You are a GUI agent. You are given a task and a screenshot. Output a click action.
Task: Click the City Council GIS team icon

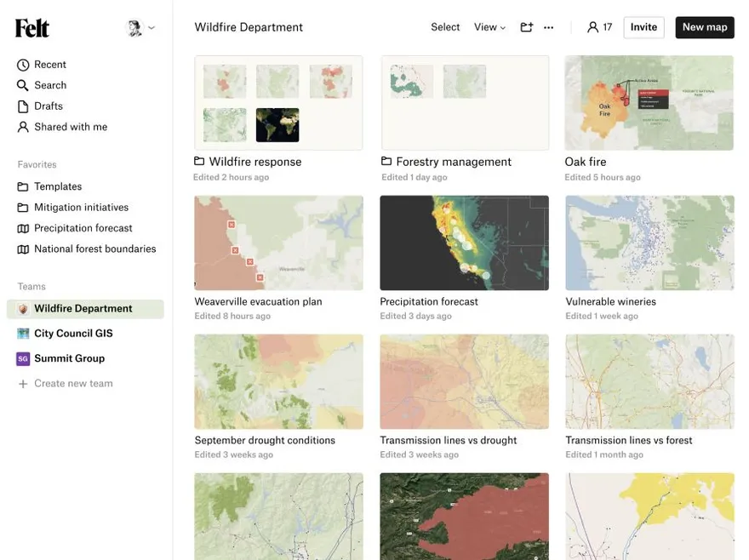click(23, 334)
